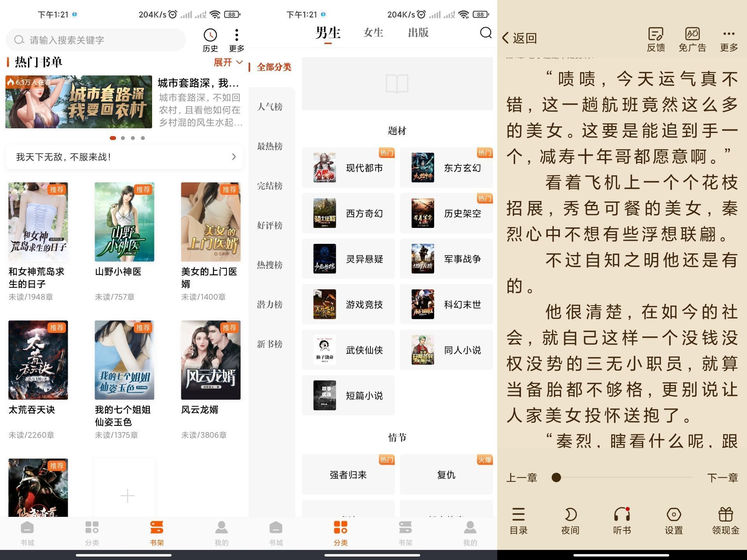
Task: Select 好评榜 in the side list
Action: 270,225
